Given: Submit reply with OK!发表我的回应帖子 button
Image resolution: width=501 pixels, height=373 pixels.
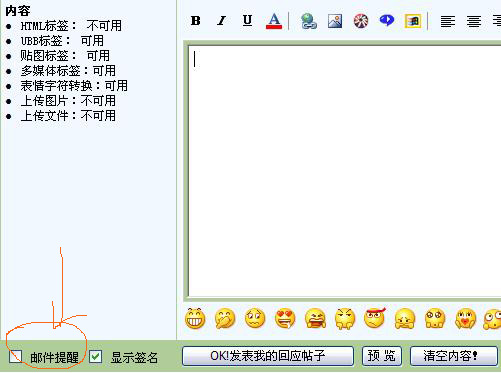Looking at the screenshot, I should [x=268, y=356].
